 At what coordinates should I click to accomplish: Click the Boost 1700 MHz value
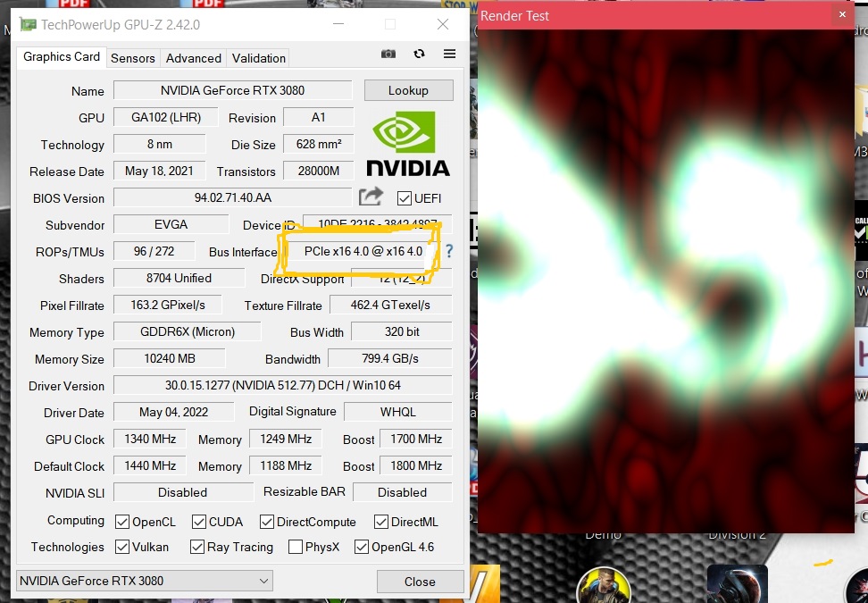point(416,440)
